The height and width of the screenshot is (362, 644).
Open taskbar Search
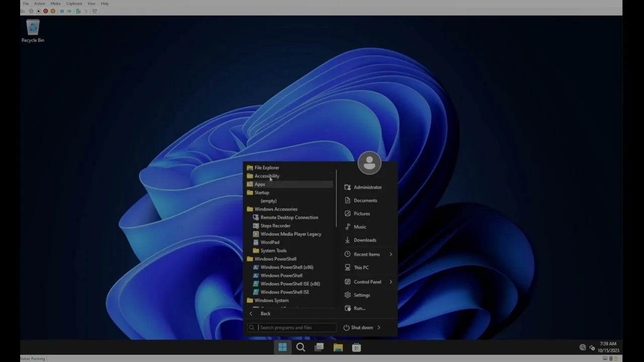click(x=301, y=347)
